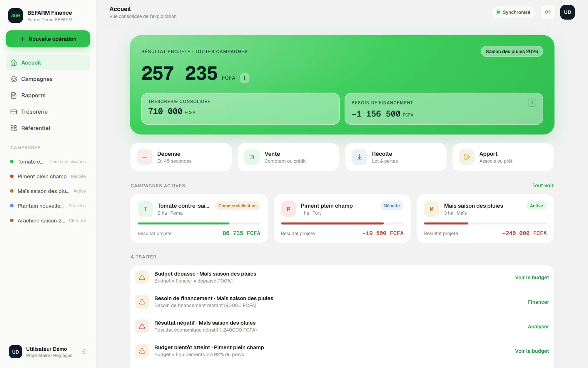Click the Accueil home icon in sidebar
Screen dimensions: 588x368
[x=14, y=63]
